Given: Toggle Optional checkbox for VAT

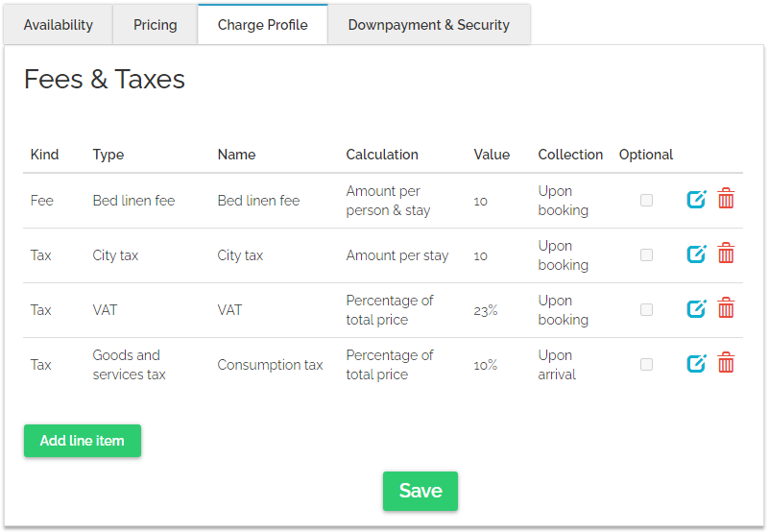Looking at the screenshot, I should coord(646,310).
